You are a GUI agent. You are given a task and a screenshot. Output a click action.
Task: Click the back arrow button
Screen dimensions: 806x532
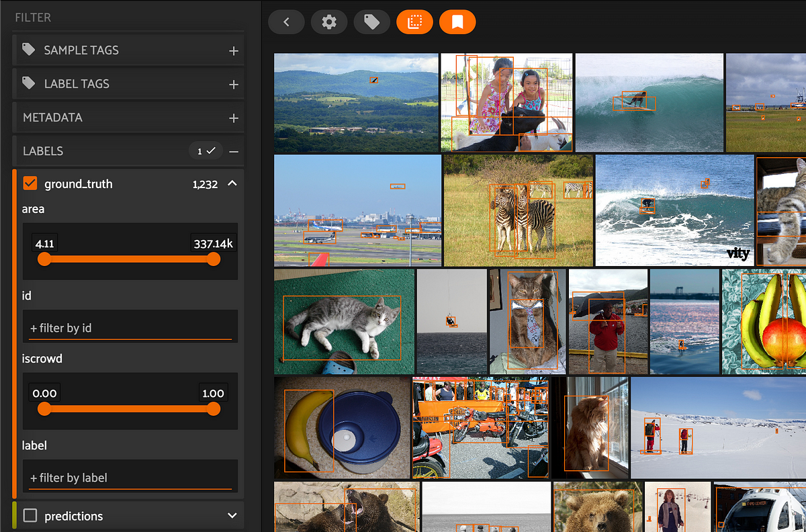pyautogui.click(x=286, y=22)
